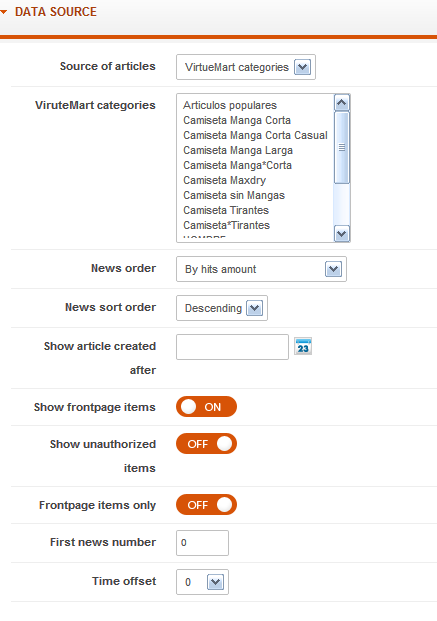Select Camiseta sin Mangas category
This screenshot has height=621, width=437.
[234, 195]
